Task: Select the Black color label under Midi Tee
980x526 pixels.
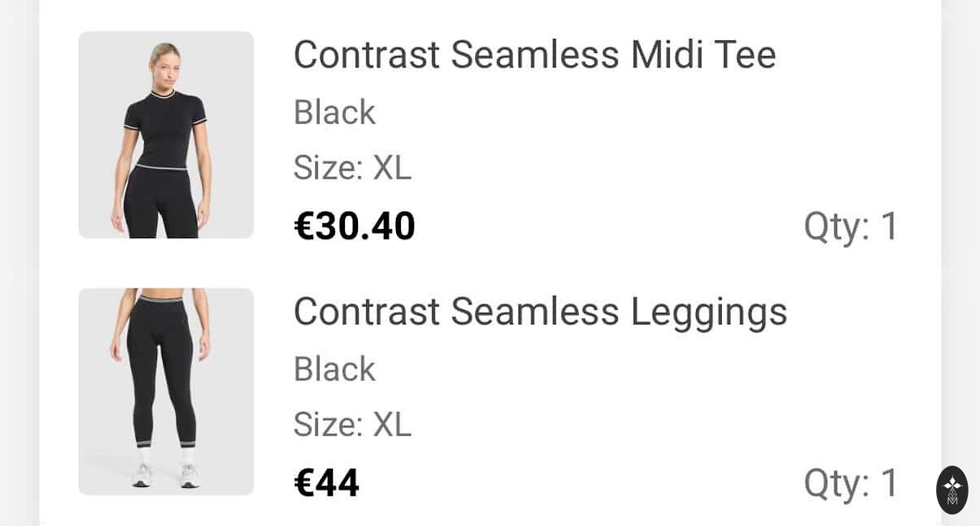Action: (334, 112)
